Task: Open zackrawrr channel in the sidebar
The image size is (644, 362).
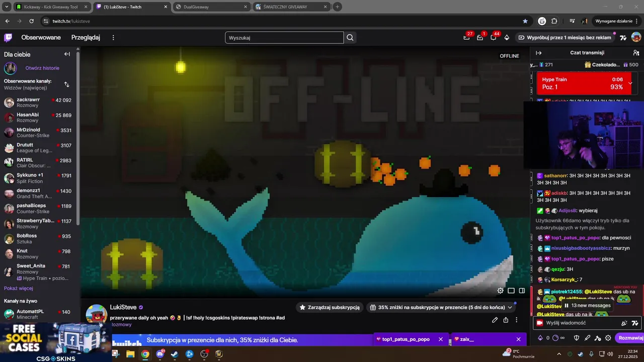Action: click(39, 103)
